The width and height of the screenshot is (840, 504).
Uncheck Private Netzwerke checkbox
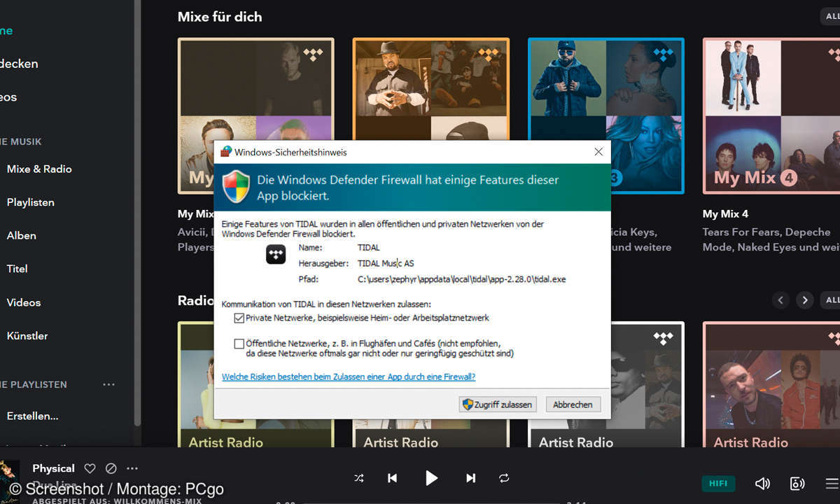pyautogui.click(x=239, y=318)
